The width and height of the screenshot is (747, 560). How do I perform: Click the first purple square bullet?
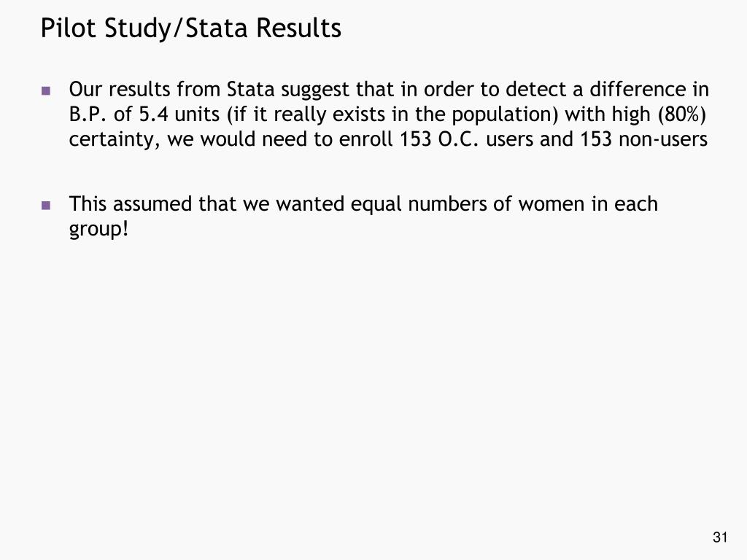[46, 90]
